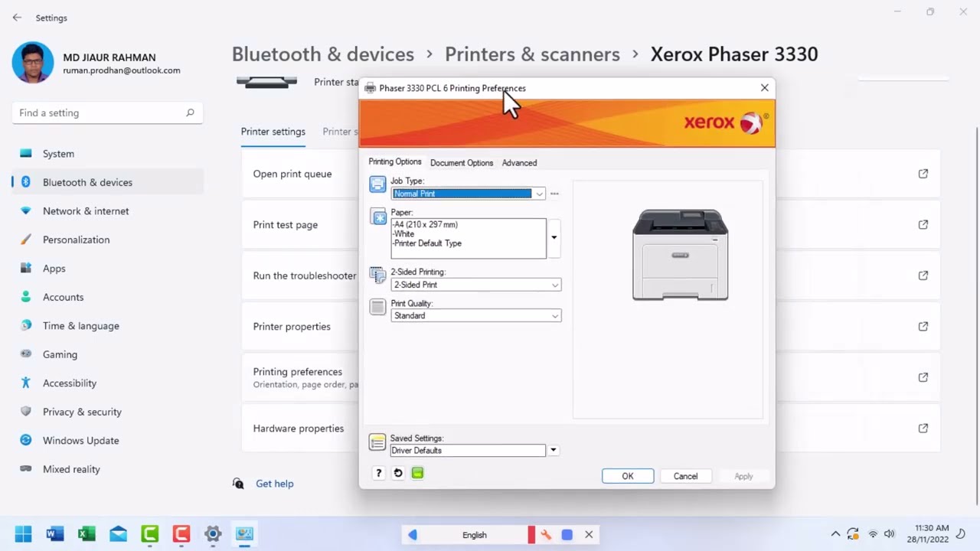Open Windows Update settings
The width and height of the screenshot is (980, 551).
tap(107, 441)
